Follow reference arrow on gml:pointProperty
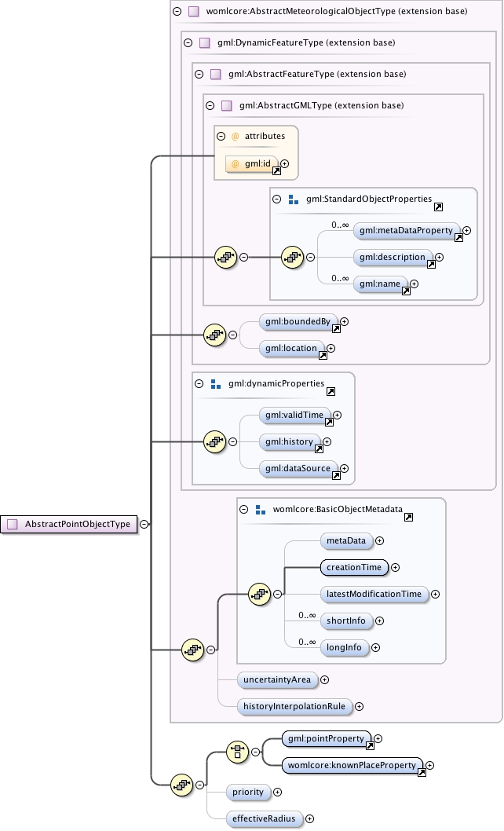This screenshot has width=504, height=831. (370, 746)
